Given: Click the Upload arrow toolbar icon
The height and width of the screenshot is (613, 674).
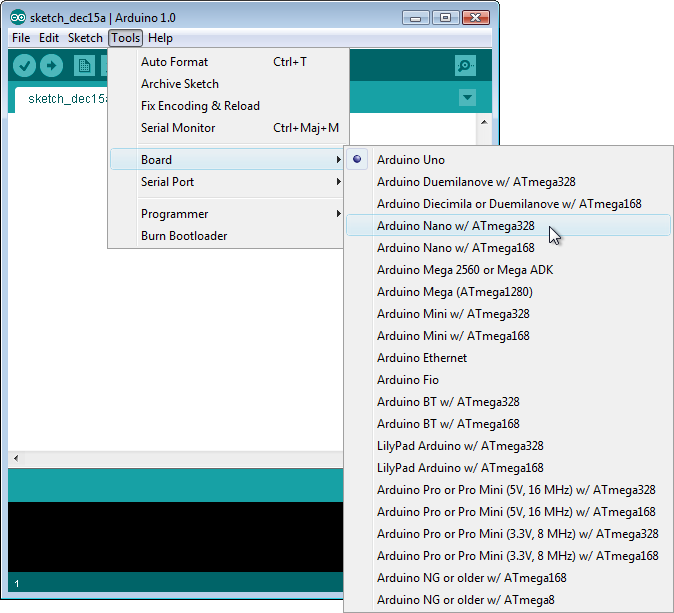Looking at the screenshot, I should coord(52,66).
